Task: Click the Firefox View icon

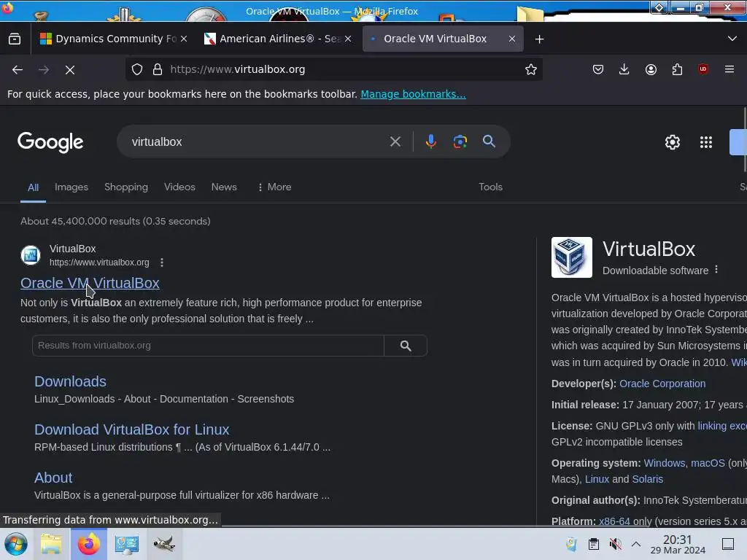Action: click(15, 39)
